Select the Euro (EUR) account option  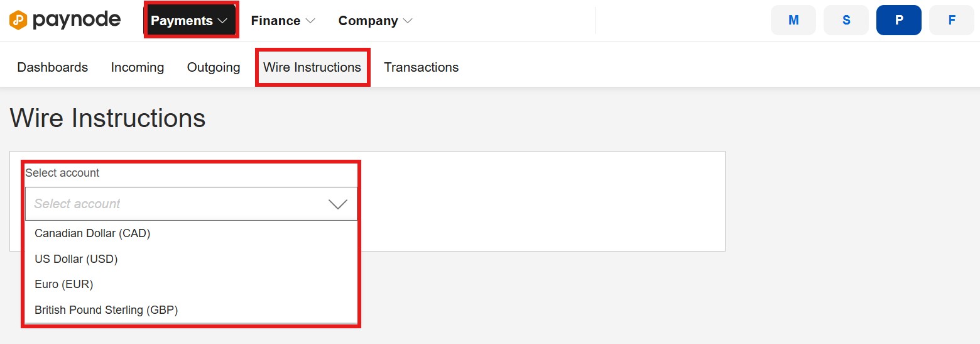[x=191, y=284]
